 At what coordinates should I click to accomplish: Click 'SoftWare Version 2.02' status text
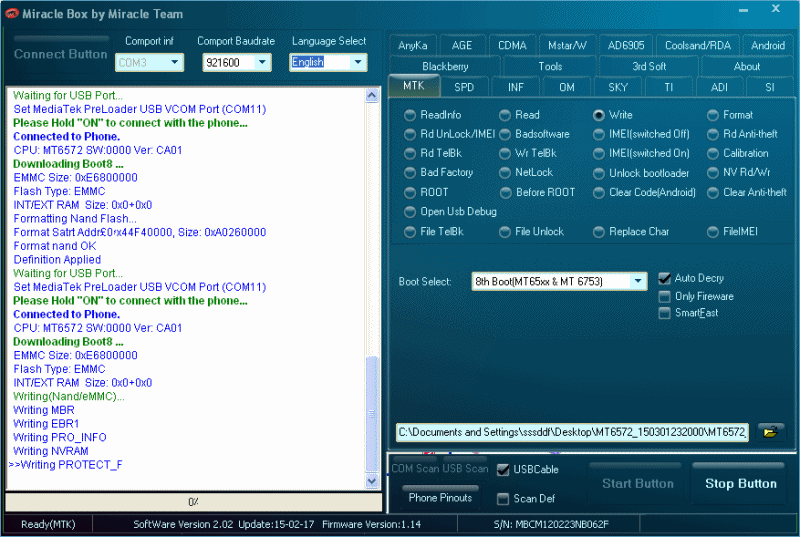pos(183,524)
